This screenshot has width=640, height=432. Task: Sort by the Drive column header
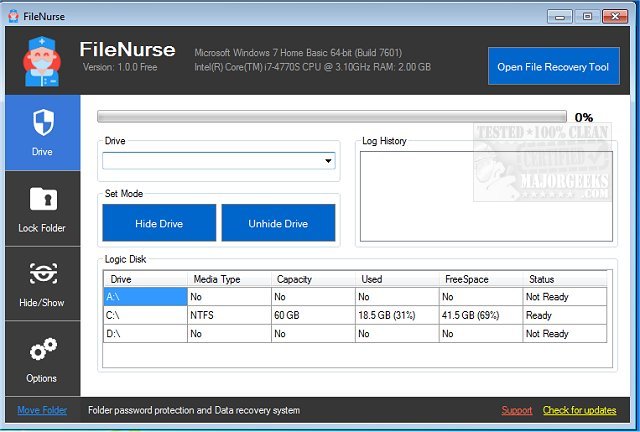pos(145,279)
